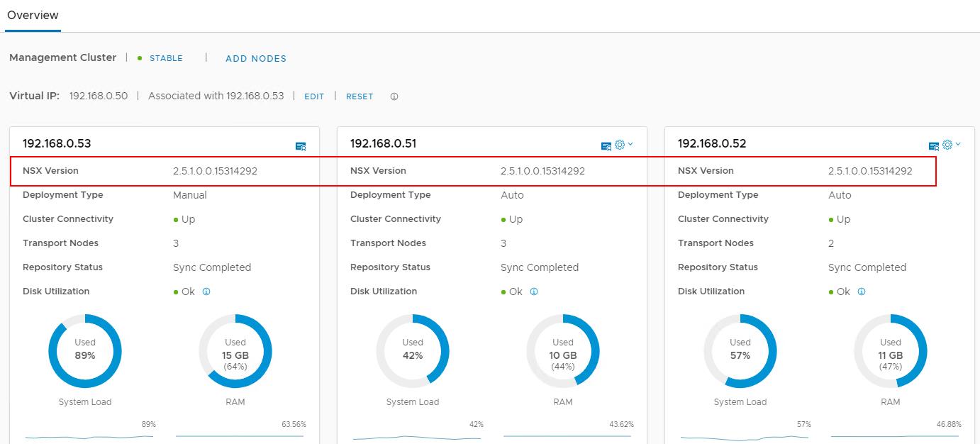Image resolution: width=980 pixels, height=444 pixels.
Task: Click the 57% System Load donut chart
Action: (x=740, y=351)
